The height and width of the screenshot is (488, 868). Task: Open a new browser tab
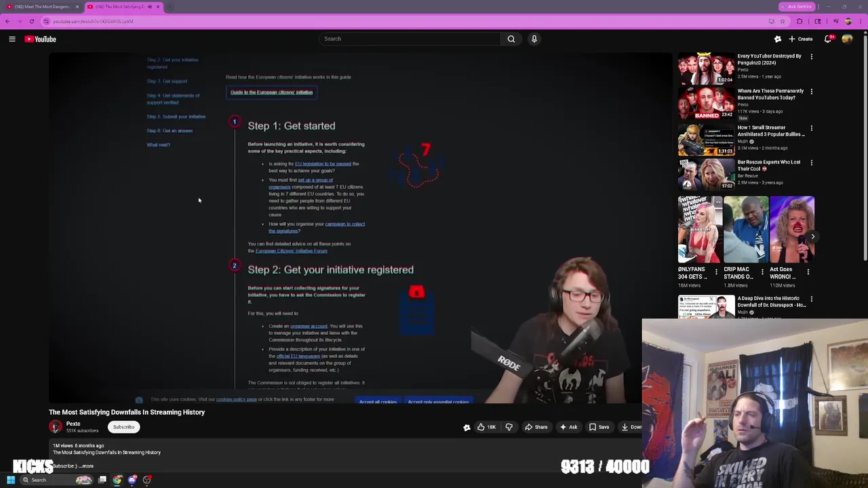coord(170,7)
